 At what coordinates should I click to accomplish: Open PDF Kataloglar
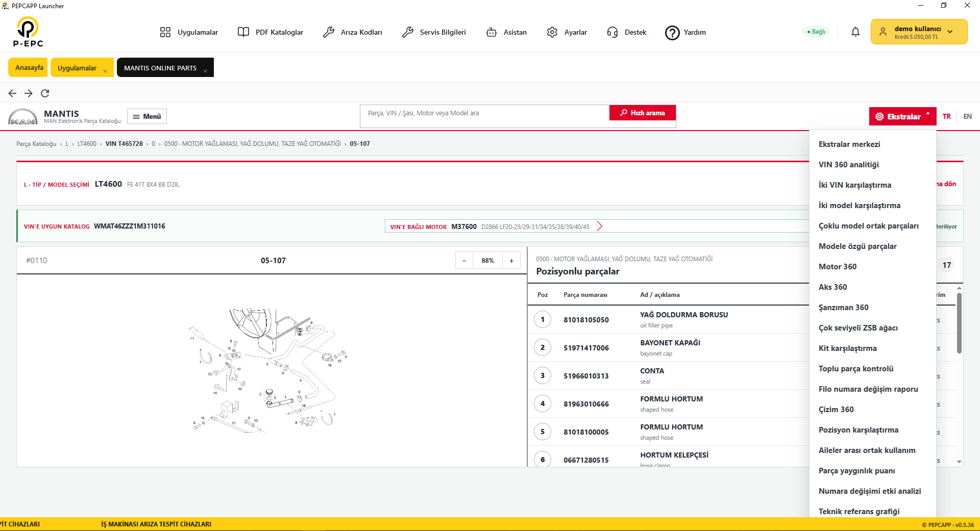pyautogui.click(x=271, y=32)
